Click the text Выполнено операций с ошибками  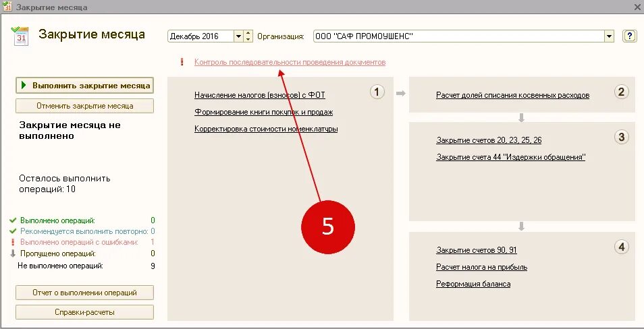point(79,242)
